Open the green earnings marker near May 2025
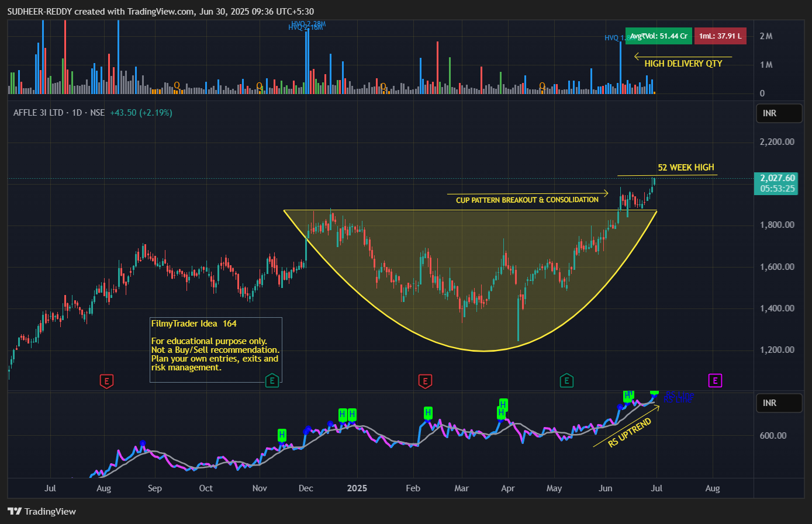 pos(566,381)
